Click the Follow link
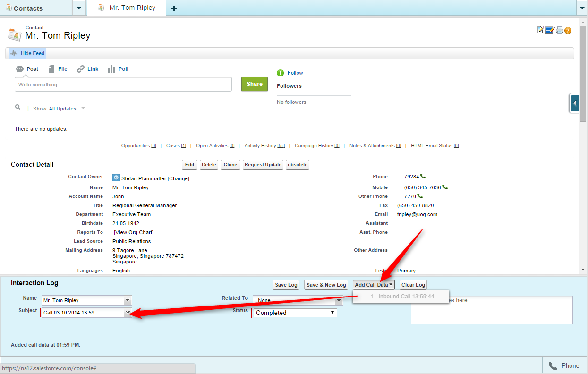The height and width of the screenshot is (374, 588). coord(295,73)
